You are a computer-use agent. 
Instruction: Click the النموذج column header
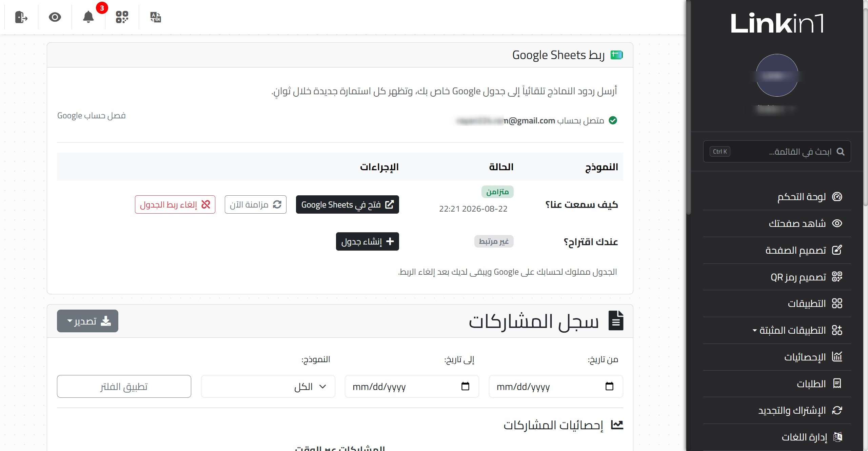(x=601, y=167)
